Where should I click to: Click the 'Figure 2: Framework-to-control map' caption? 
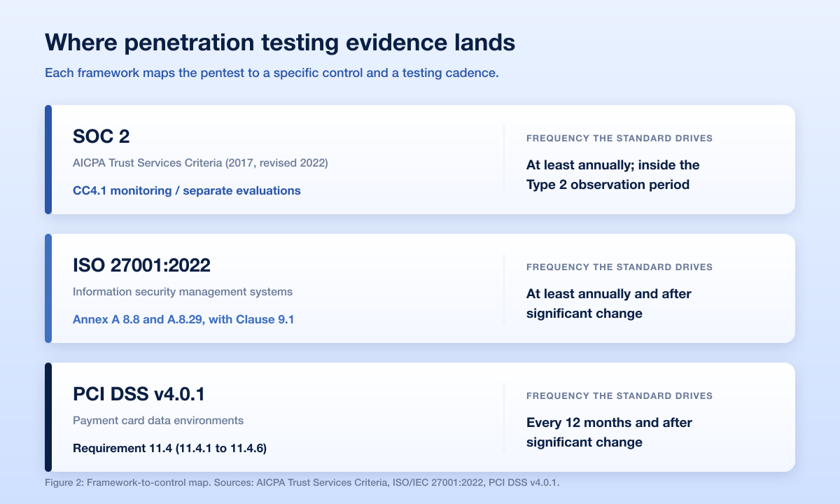point(302,483)
